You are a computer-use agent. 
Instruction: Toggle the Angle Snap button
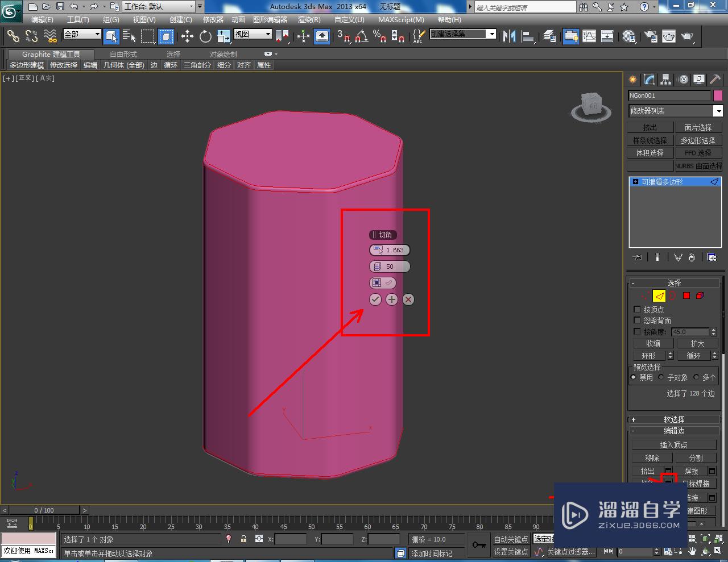coord(361,36)
